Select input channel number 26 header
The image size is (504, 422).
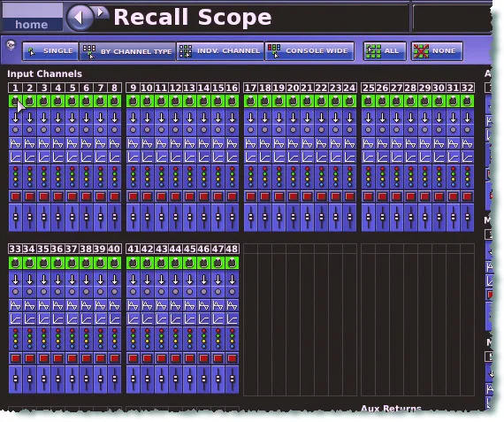(x=383, y=88)
